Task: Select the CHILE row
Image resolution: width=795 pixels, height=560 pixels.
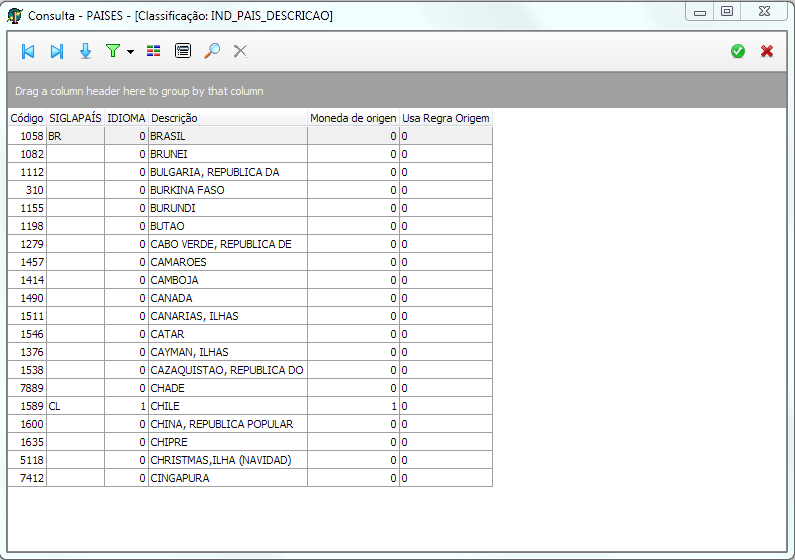Action: pos(226,406)
